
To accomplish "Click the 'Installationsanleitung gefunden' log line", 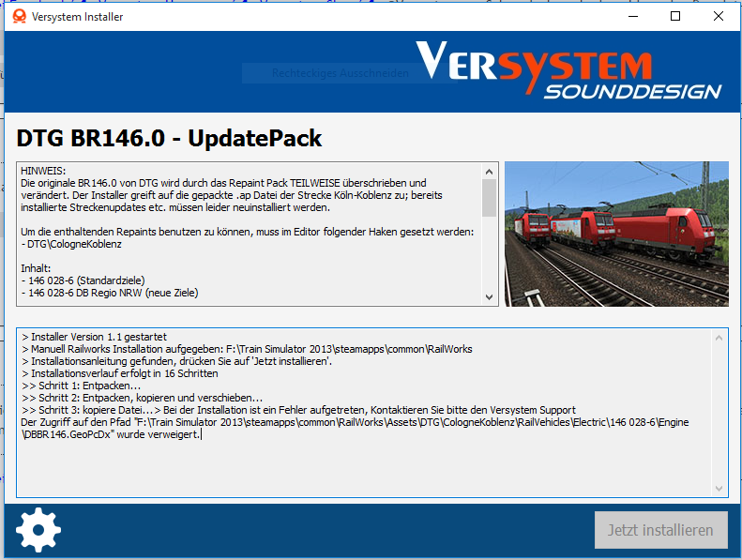I will 177,361.
